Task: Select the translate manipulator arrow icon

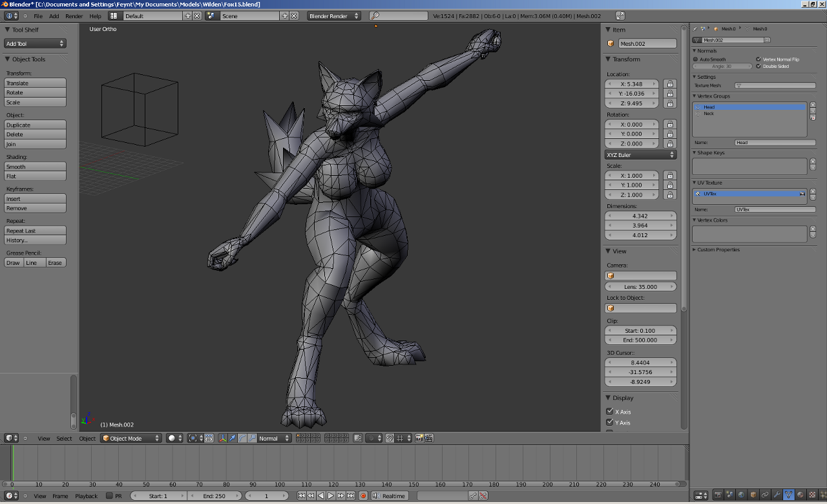Action: tap(233, 438)
